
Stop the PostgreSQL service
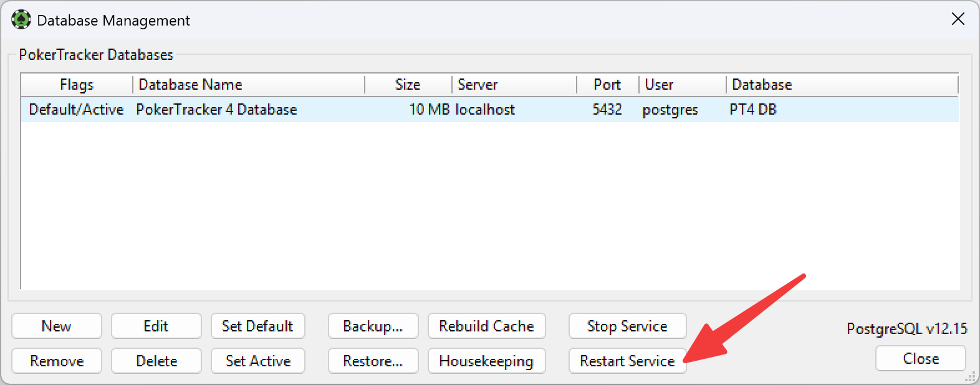coord(628,326)
